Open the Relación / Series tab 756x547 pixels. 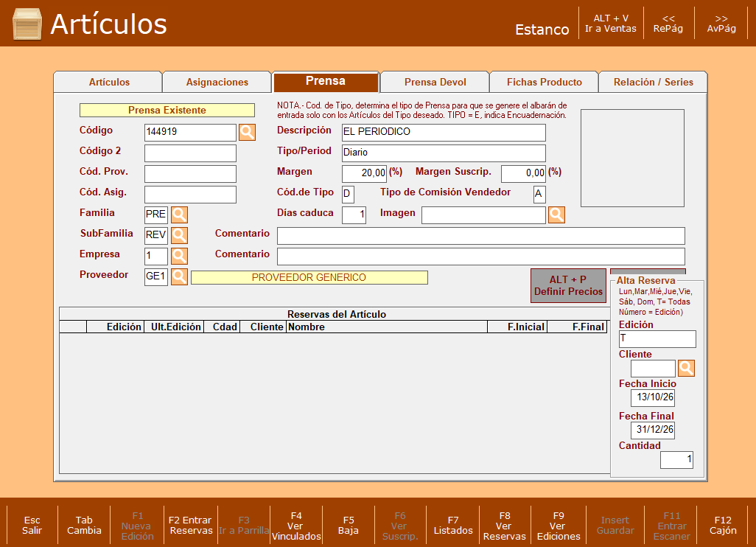point(653,82)
